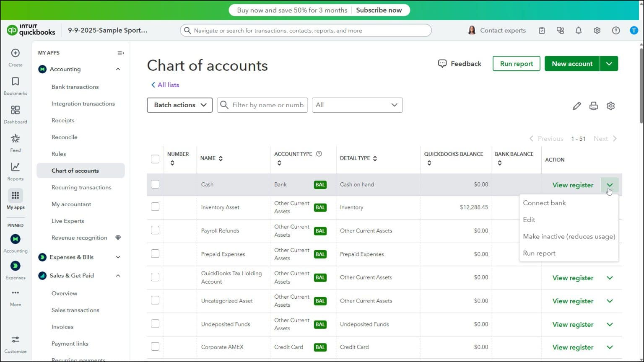The height and width of the screenshot is (362, 644).
Task: Click Contact experts in the header
Action: (x=496, y=30)
